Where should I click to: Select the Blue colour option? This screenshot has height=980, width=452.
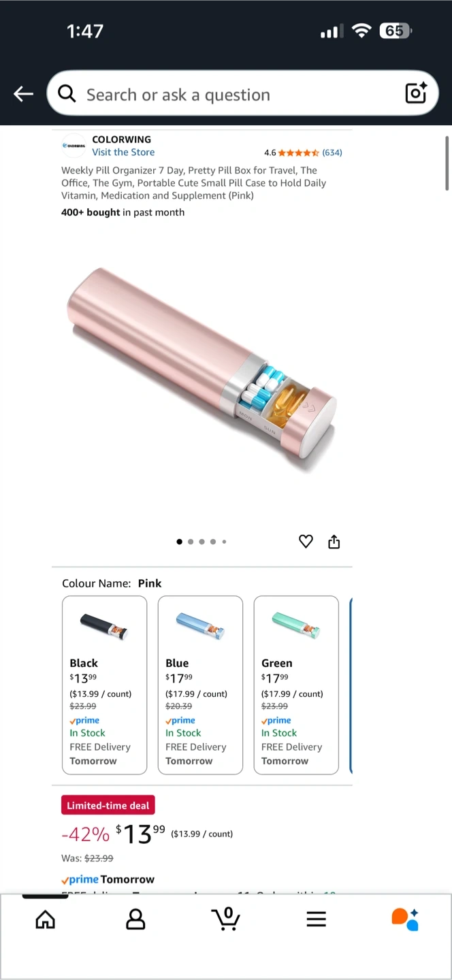point(200,685)
